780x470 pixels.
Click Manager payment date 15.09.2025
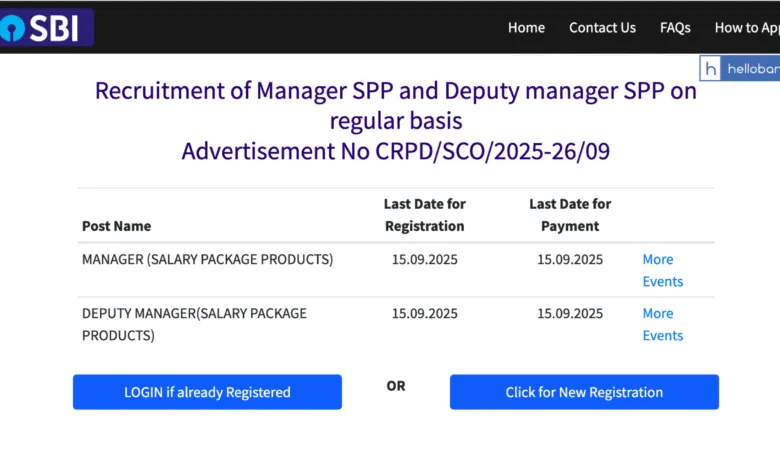click(x=570, y=260)
